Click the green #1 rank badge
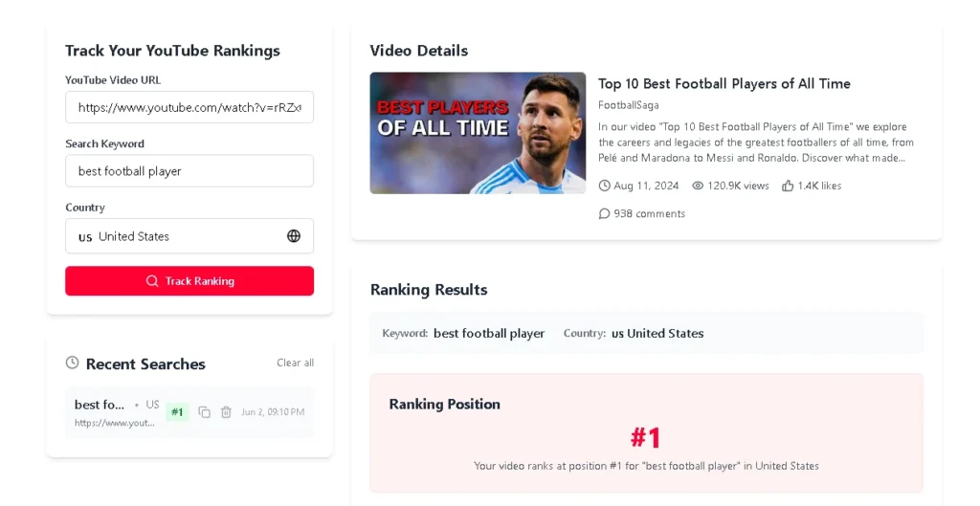The image size is (980, 506). pyautogui.click(x=177, y=412)
